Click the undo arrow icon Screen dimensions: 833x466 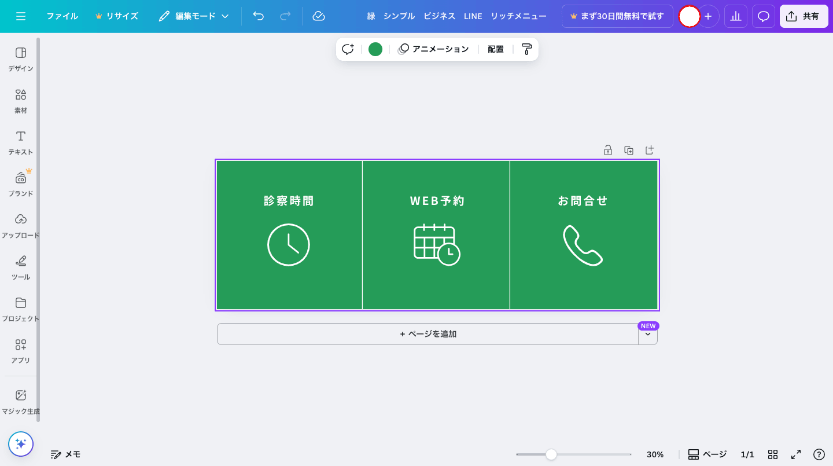pos(259,16)
